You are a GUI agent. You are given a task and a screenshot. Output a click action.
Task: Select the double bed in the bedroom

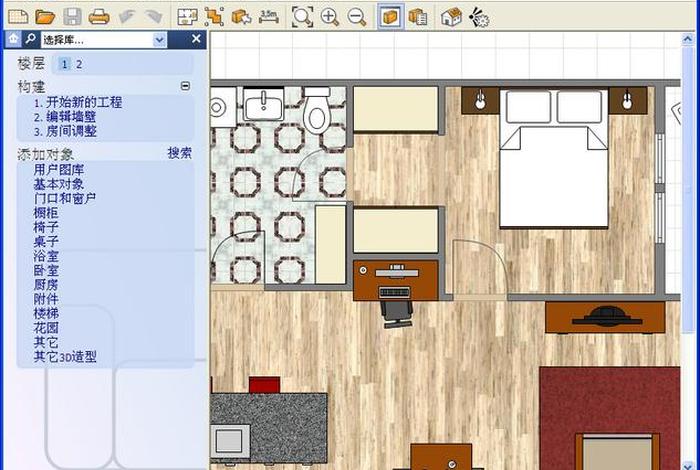tap(554, 158)
